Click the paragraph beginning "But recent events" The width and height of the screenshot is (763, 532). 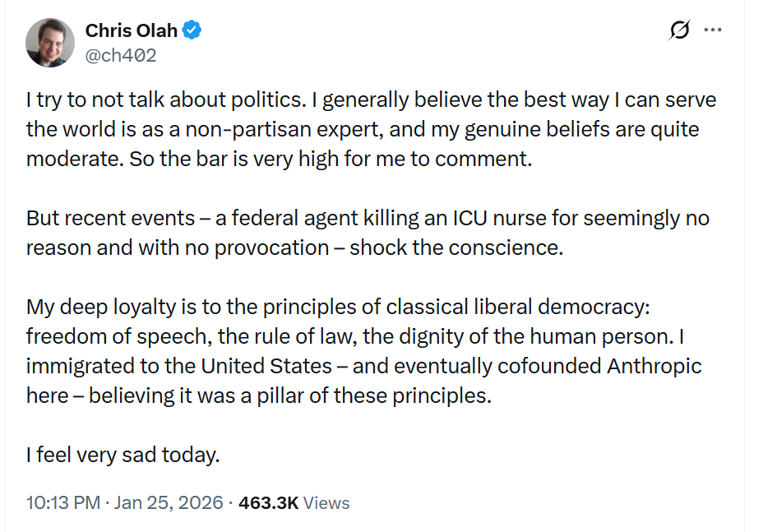point(368,234)
